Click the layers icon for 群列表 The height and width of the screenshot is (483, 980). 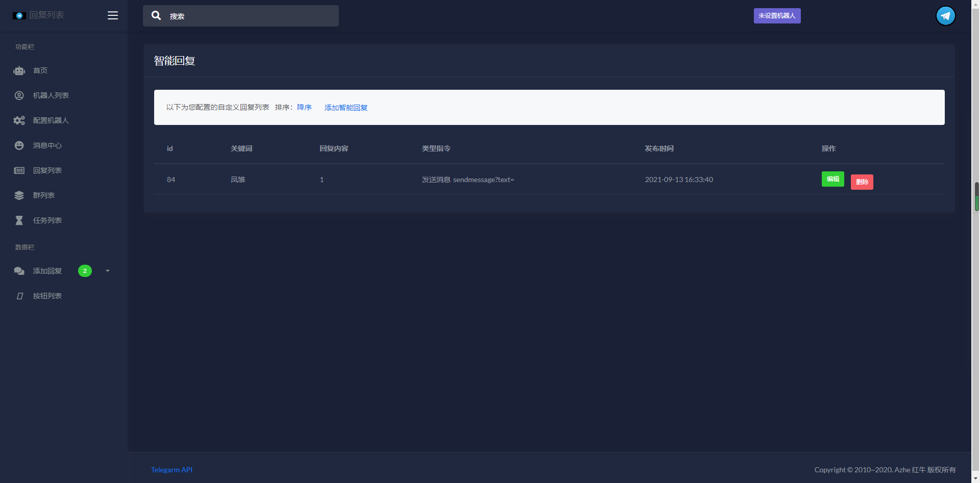(x=19, y=195)
